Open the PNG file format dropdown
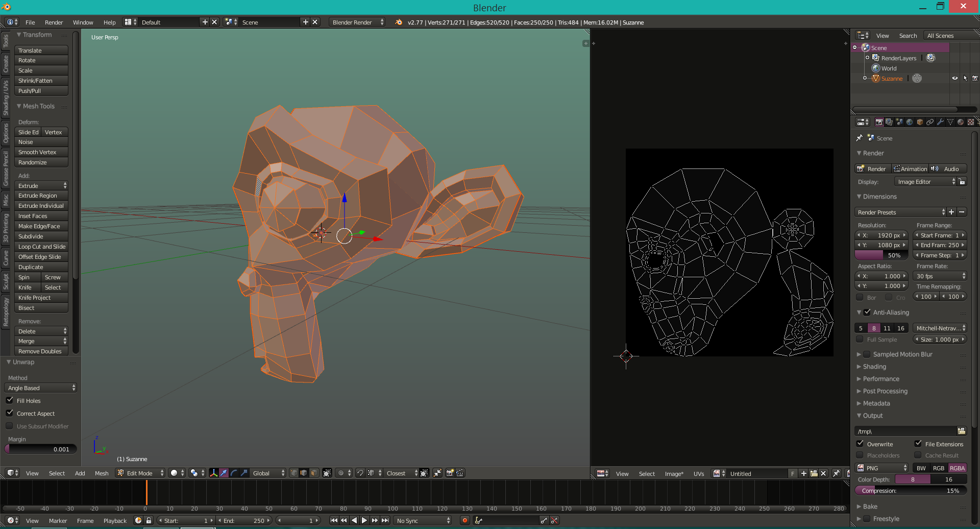The width and height of the screenshot is (980, 529). click(881, 468)
